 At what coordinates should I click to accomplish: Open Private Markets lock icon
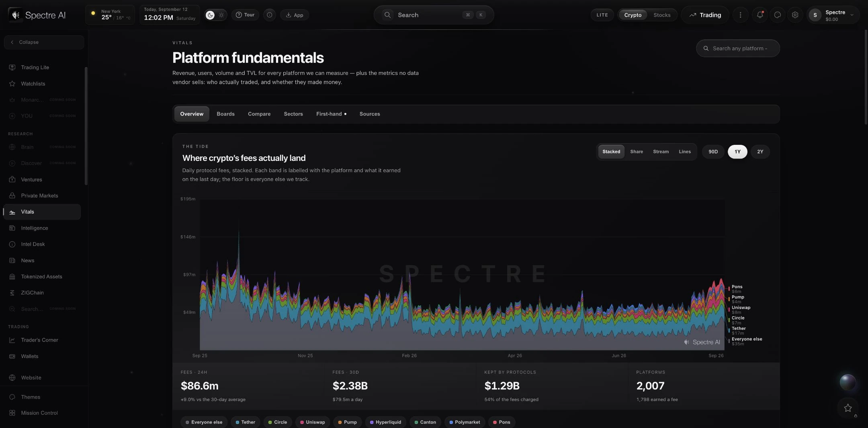[12, 195]
